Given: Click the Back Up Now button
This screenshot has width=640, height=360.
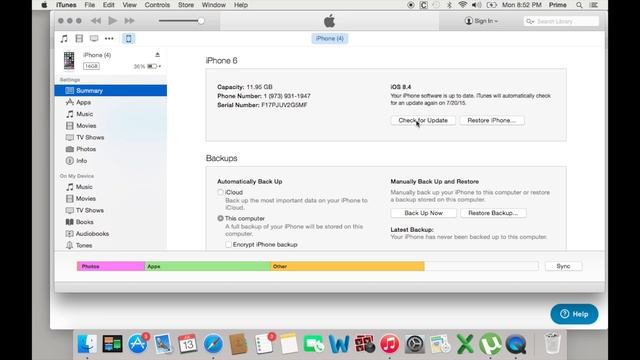Looking at the screenshot, I should 423,213.
